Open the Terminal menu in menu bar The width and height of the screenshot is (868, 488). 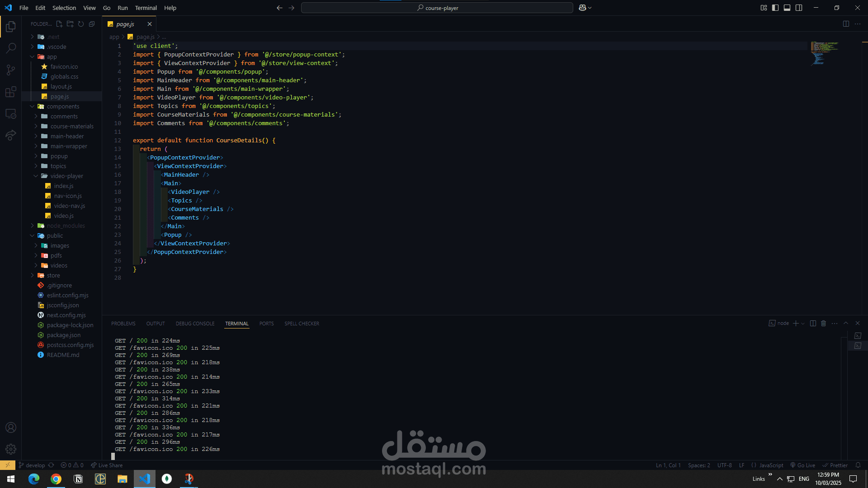point(146,8)
